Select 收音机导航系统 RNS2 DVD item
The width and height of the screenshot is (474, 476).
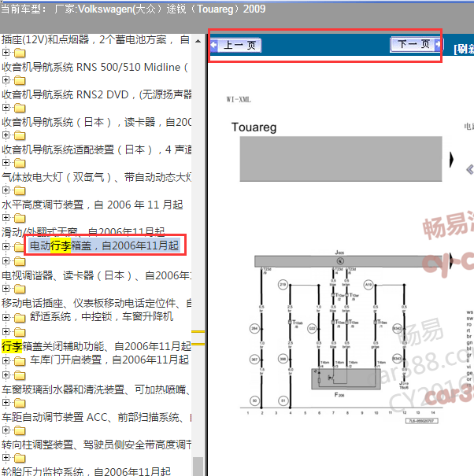coord(96,94)
